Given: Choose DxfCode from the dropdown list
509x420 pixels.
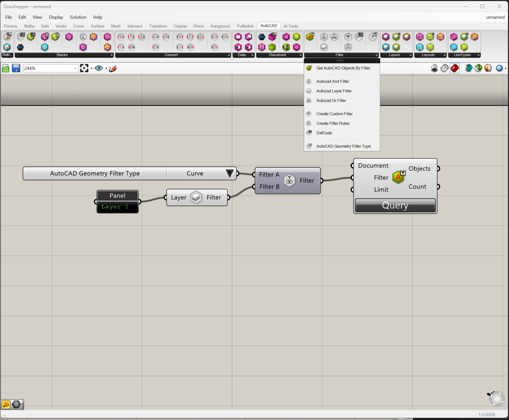Looking at the screenshot, I should [342, 133].
